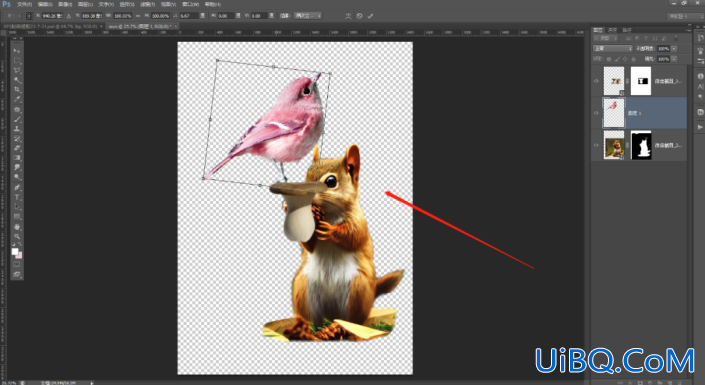
Task: Select the squirrel layer mask thumbnail
Action: pyautogui.click(x=641, y=145)
